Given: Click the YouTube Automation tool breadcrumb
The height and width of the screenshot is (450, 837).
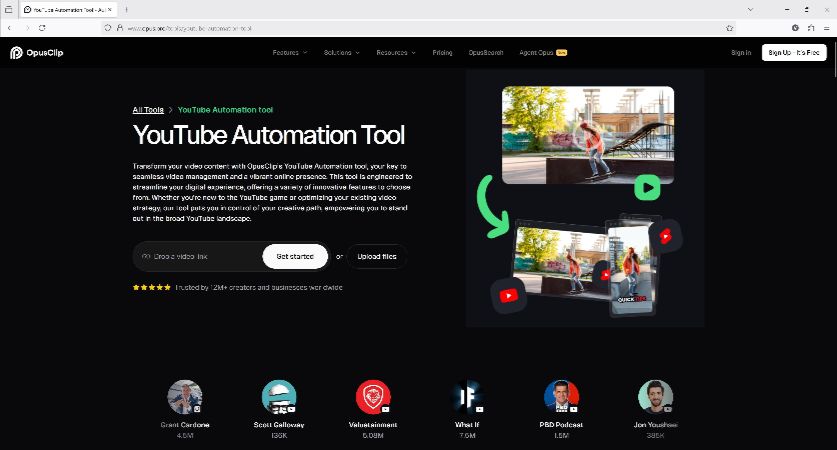Looking at the screenshot, I should pyautogui.click(x=225, y=110).
